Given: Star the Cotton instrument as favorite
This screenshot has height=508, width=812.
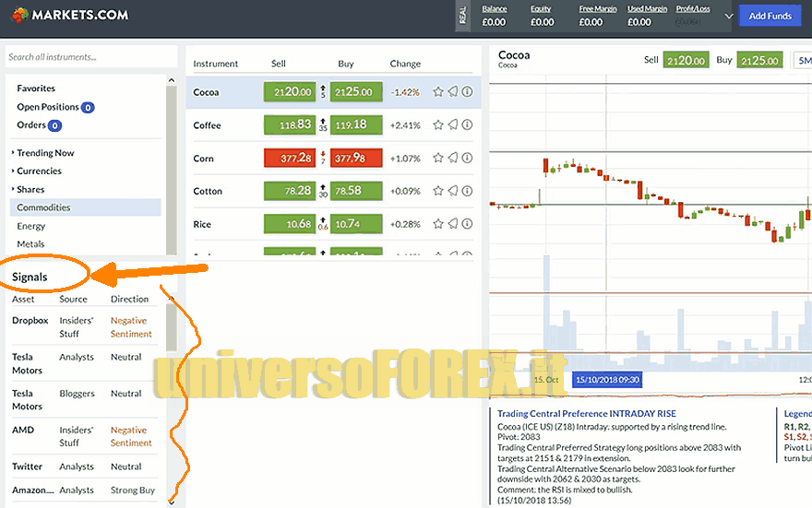Looking at the screenshot, I should point(438,192).
